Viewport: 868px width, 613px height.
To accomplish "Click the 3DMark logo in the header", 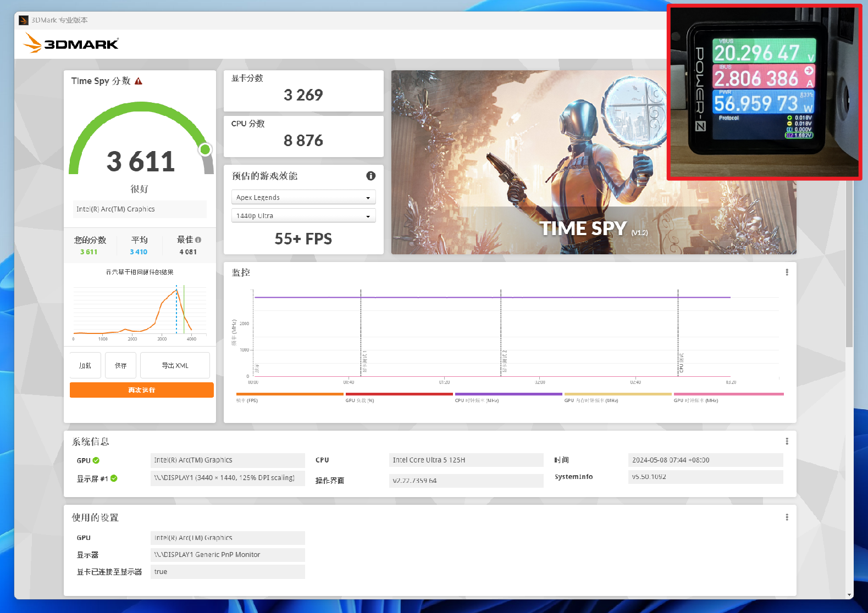I will (71, 43).
